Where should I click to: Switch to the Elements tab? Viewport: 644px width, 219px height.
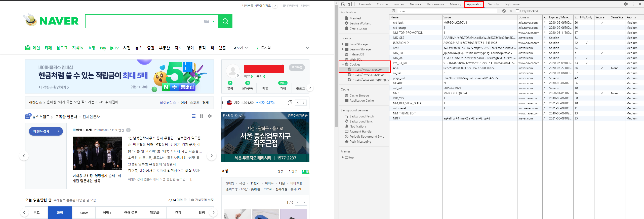click(x=365, y=4)
